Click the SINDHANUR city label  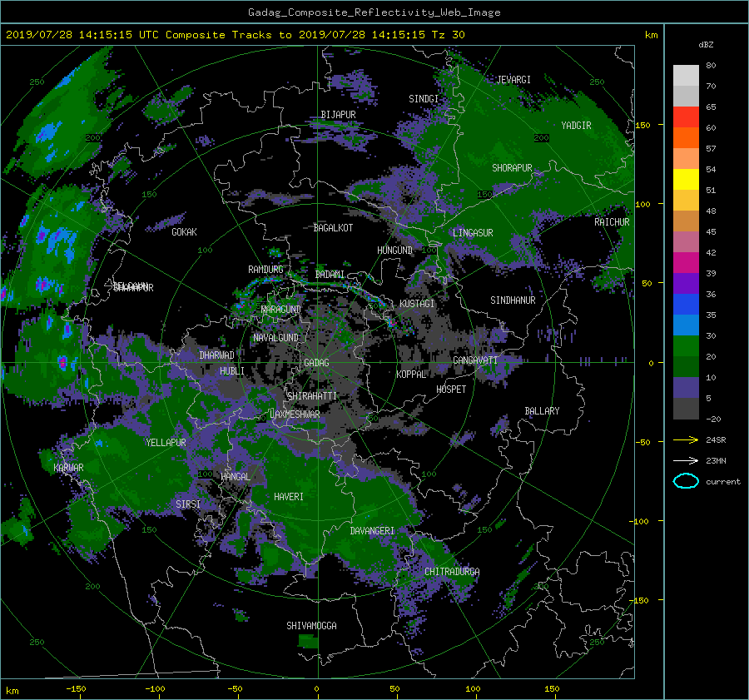coord(513,300)
